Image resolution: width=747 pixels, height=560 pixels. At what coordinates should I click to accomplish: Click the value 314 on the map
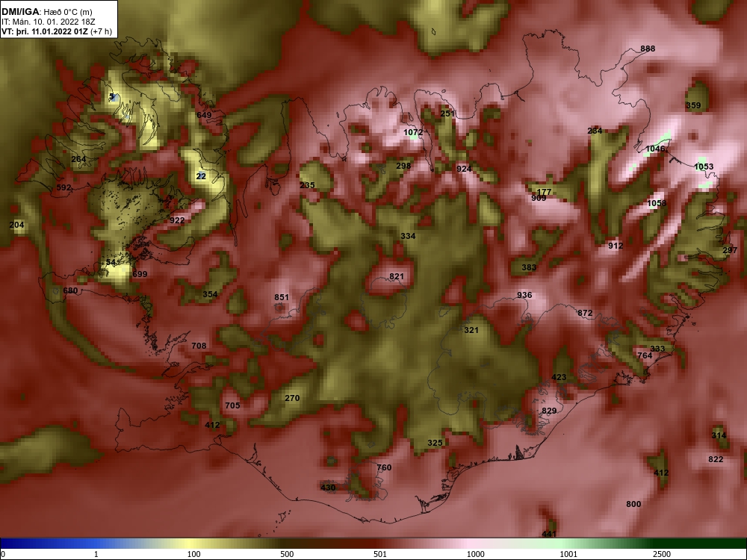tap(719, 435)
